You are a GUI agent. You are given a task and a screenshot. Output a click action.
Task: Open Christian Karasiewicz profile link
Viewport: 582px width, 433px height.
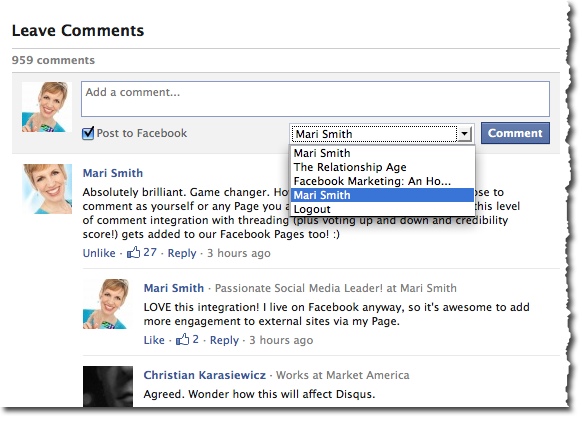205,375
